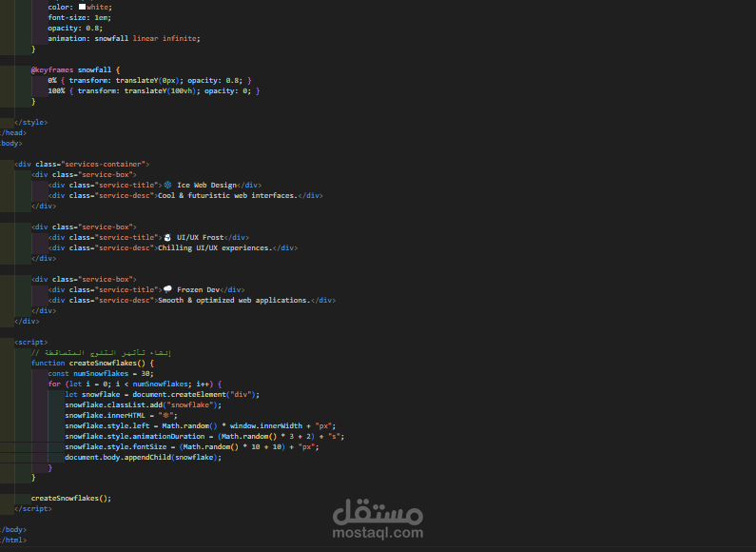Click the standalone "createSnowflakes();" call
This screenshot has width=756, height=552.
[71, 499]
